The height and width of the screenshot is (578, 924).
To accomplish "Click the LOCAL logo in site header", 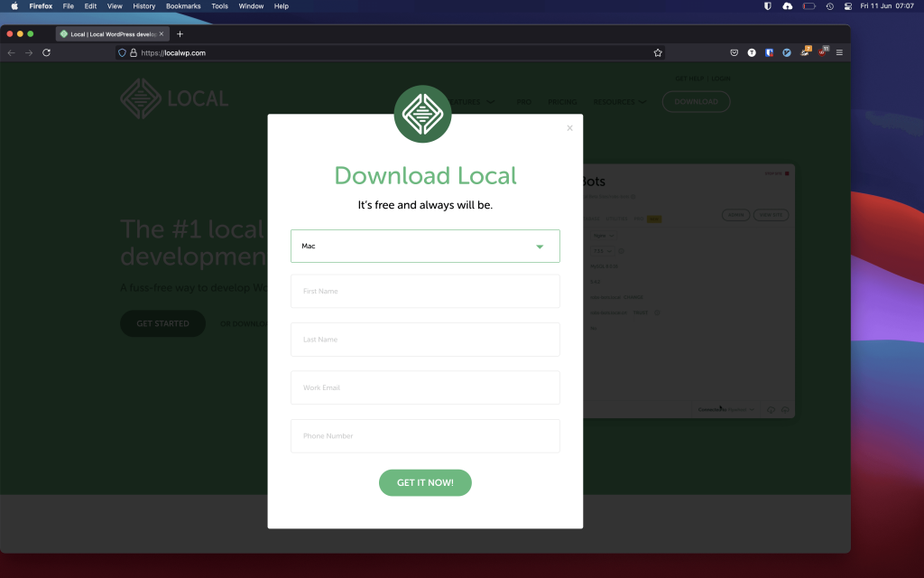I will click(174, 98).
